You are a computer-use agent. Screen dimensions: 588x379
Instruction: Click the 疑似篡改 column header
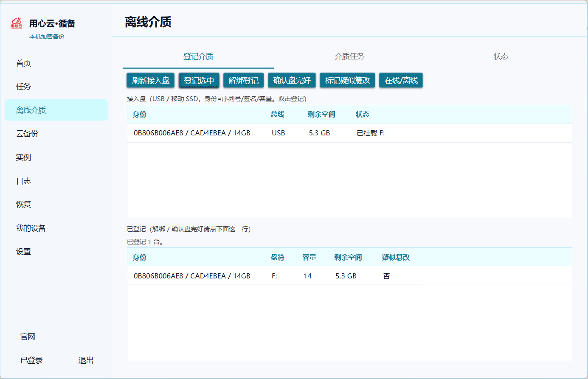point(396,257)
